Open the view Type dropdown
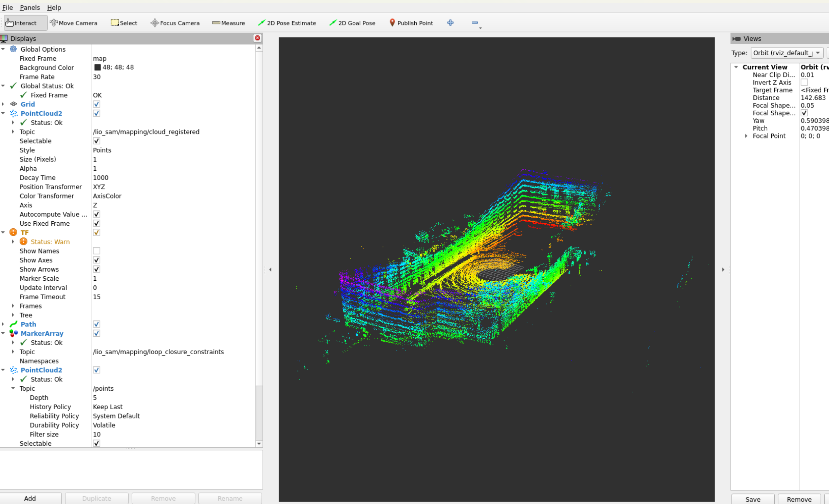The width and height of the screenshot is (829, 504). coord(787,53)
